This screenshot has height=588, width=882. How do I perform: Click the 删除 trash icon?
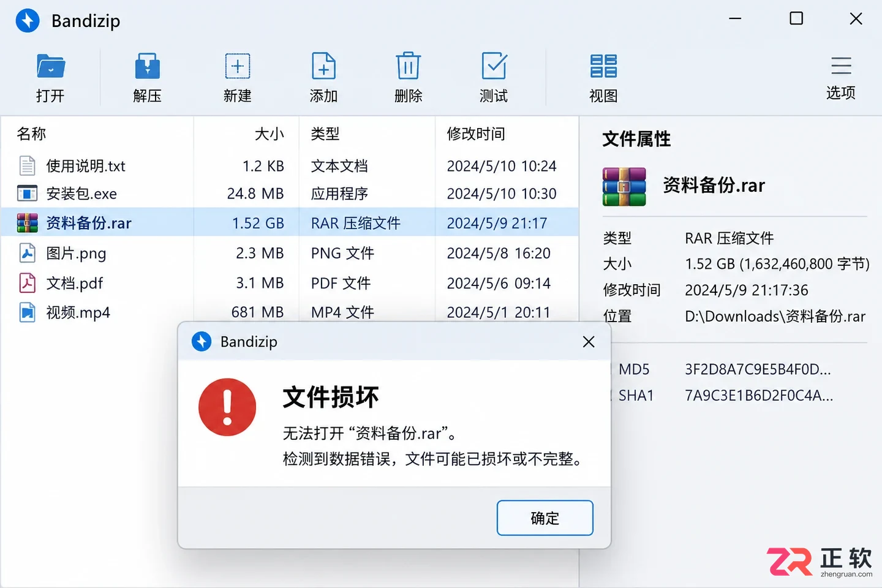[408, 66]
